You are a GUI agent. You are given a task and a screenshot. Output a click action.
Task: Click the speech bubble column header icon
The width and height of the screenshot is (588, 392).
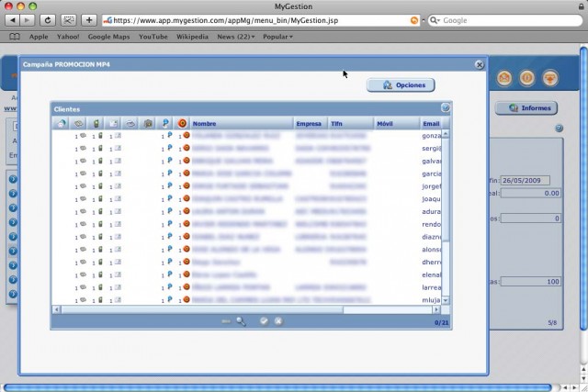[78, 123]
